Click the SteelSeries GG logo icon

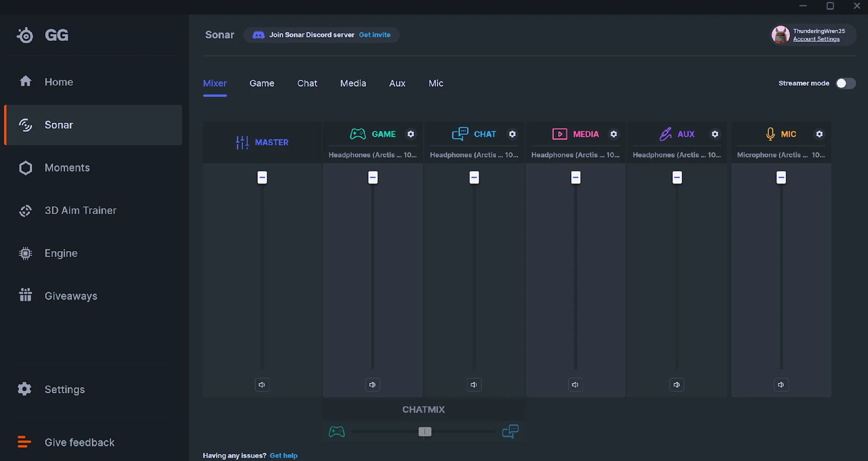pyautogui.click(x=25, y=35)
